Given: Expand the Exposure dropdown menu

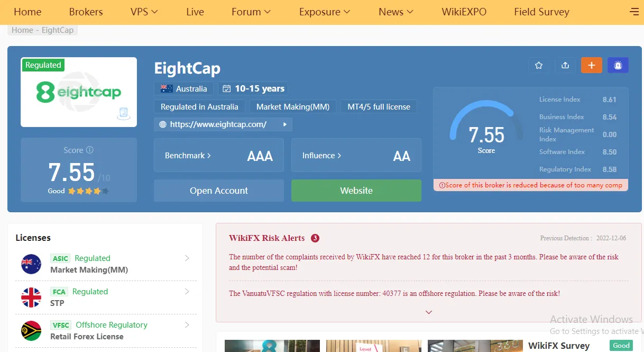Looking at the screenshot, I should [x=325, y=12].
